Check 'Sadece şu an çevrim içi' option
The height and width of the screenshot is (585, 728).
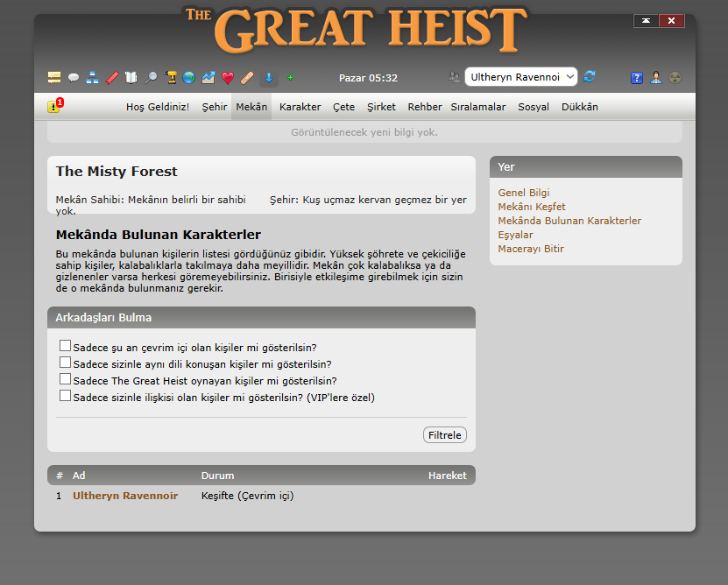point(65,346)
